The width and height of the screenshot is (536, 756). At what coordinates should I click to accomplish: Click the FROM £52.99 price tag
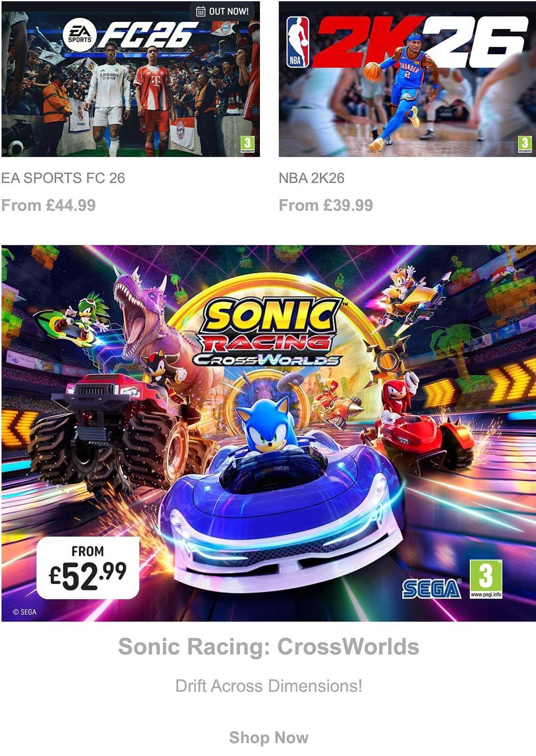pyautogui.click(x=88, y=568)
